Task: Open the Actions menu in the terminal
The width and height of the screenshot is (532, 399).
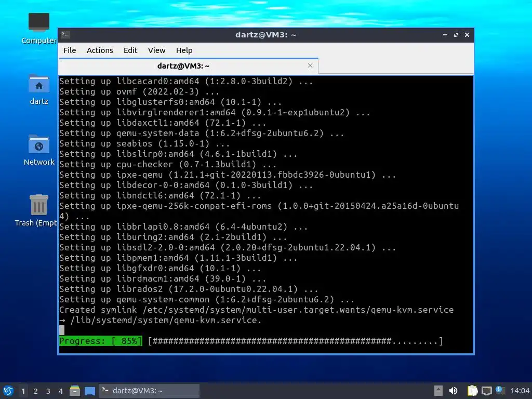Action: pos(100,50)
